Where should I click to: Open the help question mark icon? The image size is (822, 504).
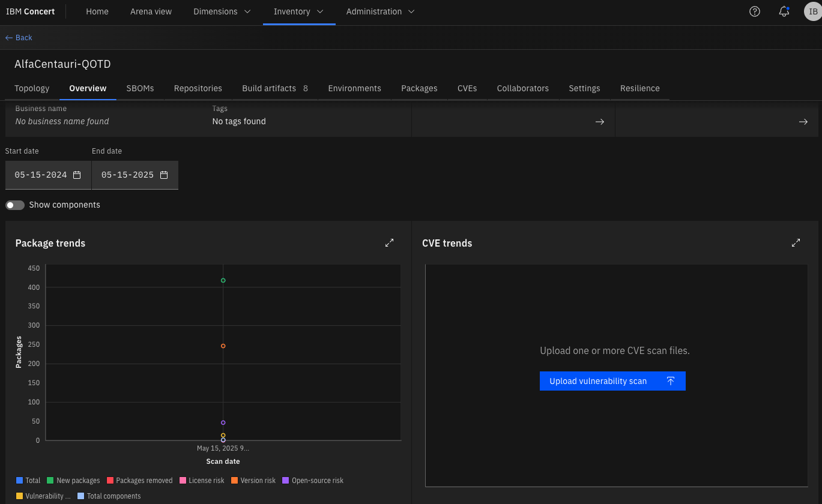pyautogui.click(x=755, y=11)
